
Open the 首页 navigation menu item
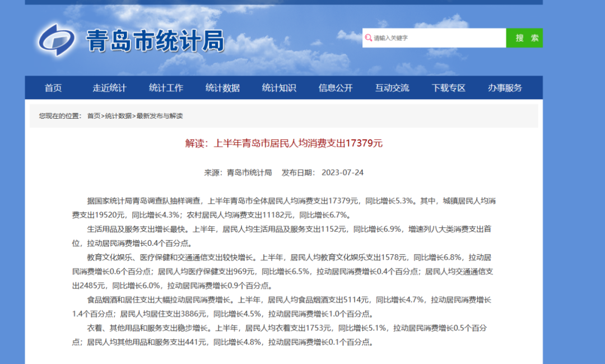53,88
